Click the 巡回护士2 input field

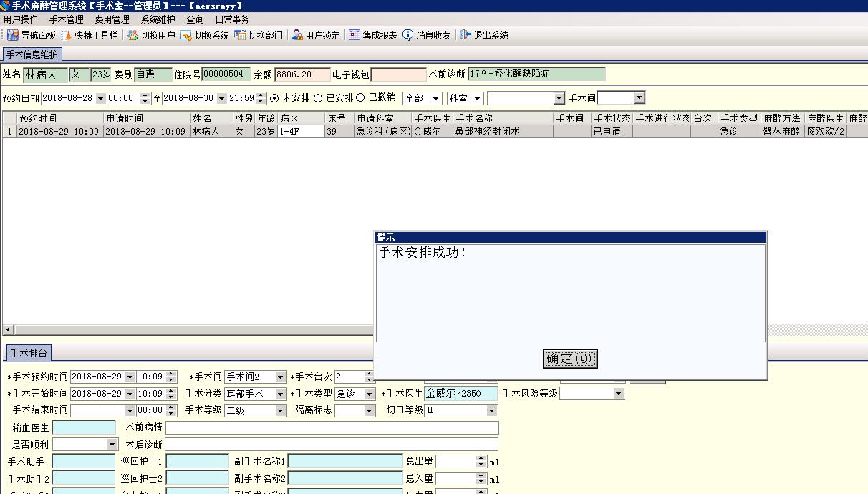point(197,479)
